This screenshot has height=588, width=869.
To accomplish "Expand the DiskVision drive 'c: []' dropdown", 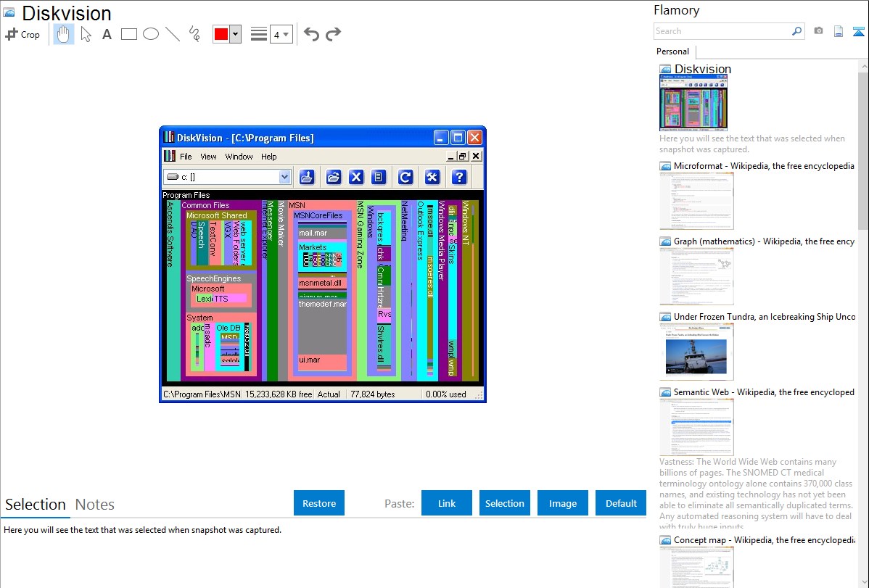I will pos(284,177).
